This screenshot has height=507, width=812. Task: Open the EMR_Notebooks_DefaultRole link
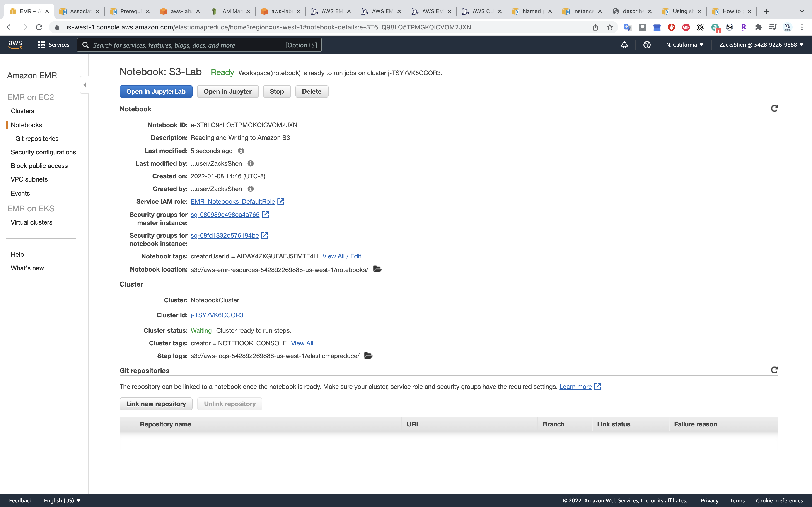232,201
